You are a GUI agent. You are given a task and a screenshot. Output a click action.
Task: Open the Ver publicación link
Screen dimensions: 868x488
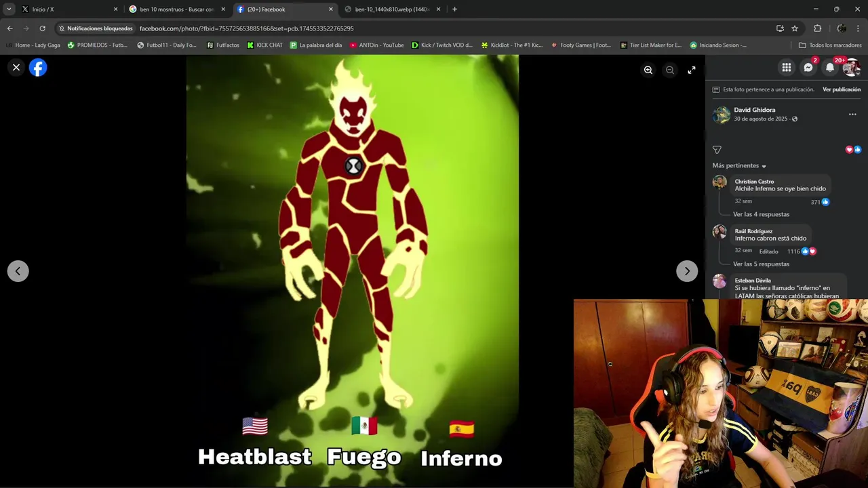click(x=842, y=89)
